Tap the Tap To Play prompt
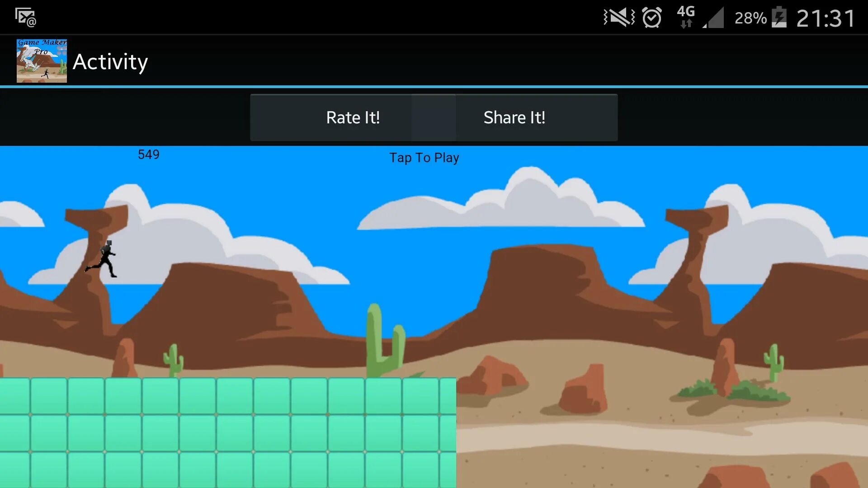 point(425,157)
